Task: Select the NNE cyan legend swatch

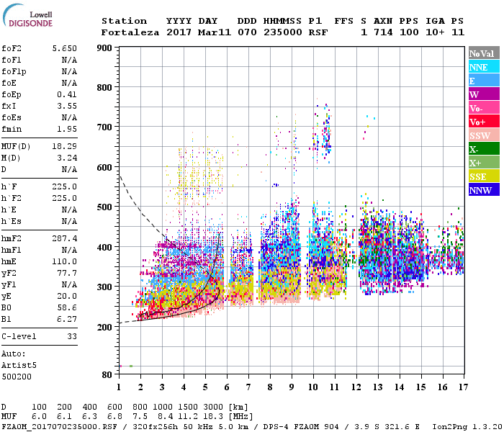Action: [x=484, y=67]
